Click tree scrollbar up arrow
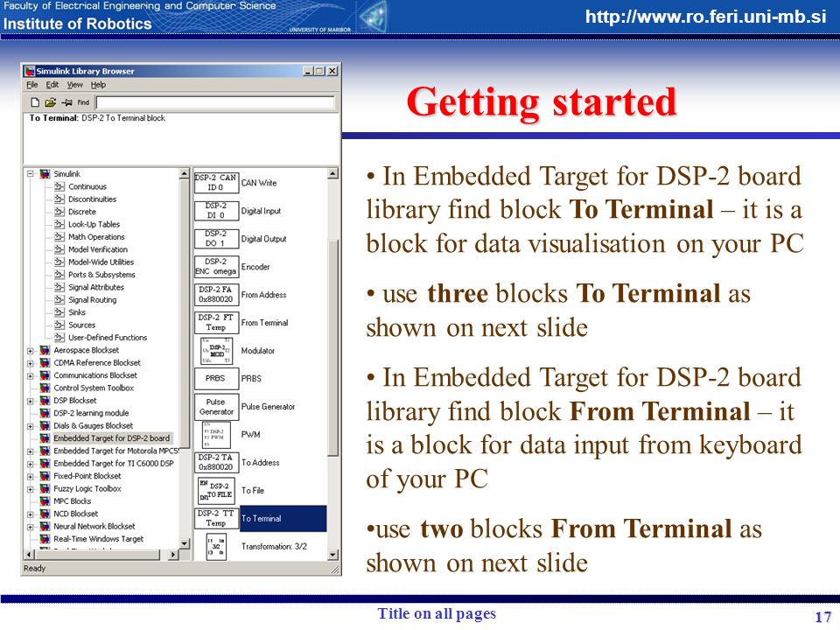Image resolution: width=840 pixels, height=630 pixels. (185, 173)
